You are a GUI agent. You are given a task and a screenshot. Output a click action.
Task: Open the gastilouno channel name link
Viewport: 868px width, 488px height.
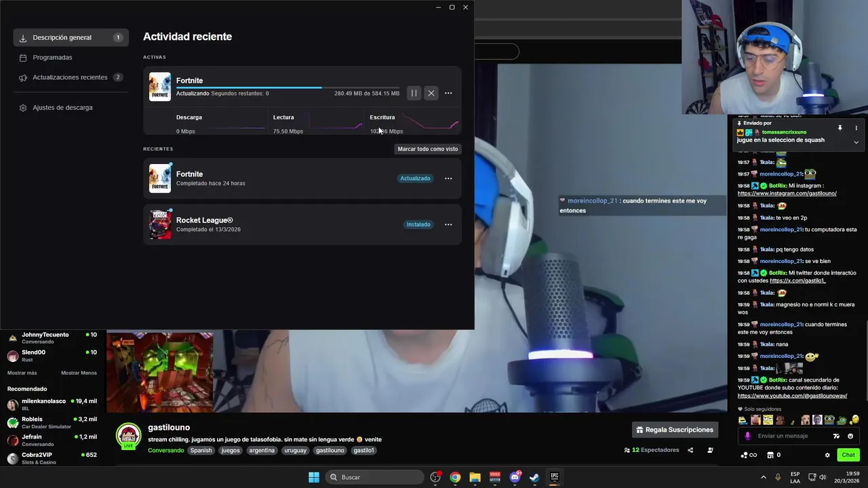click(169, 428)
